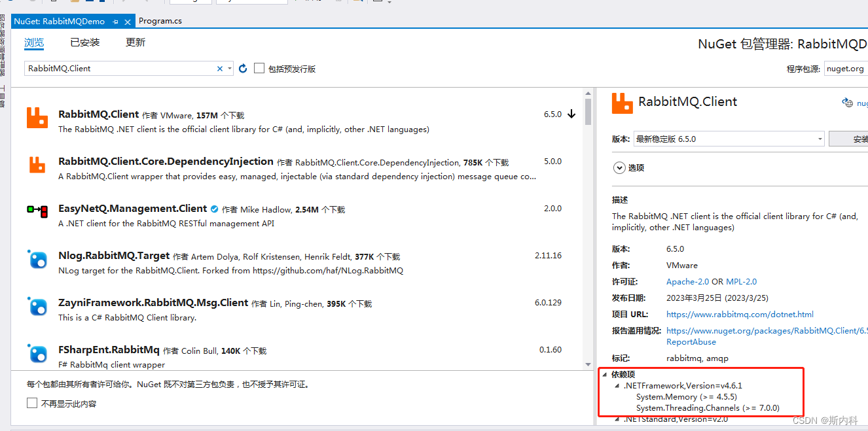This screenshot has height=431, width=868.
Task: Check the 不再显示此内容 checkbox
Action: pos(32,403)
